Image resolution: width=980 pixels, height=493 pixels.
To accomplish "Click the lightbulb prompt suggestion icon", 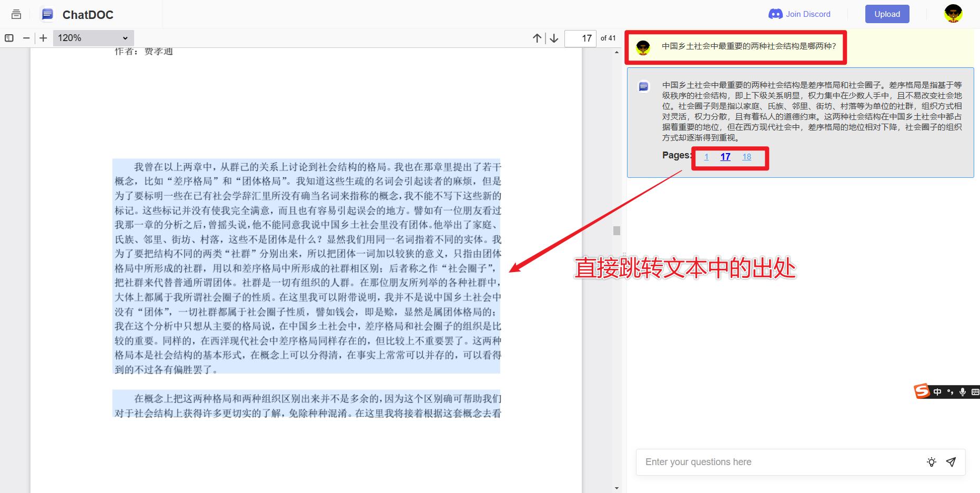I will tap(931, 462).
